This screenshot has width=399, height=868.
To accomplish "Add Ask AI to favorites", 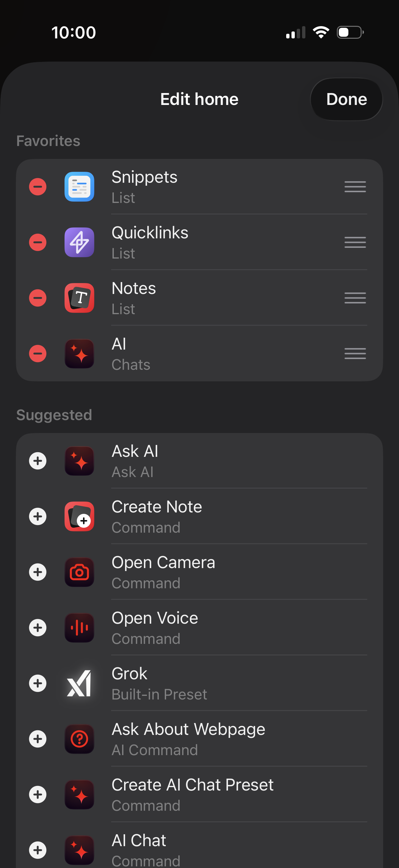I will pos(38,461).
